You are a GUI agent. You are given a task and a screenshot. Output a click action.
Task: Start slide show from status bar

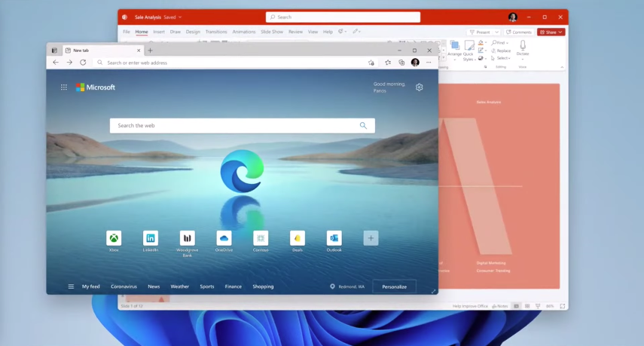[538, 306]
